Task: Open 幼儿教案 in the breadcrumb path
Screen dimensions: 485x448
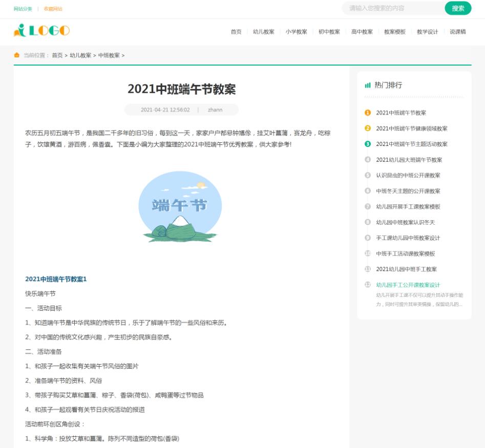Action: [80, 55]
